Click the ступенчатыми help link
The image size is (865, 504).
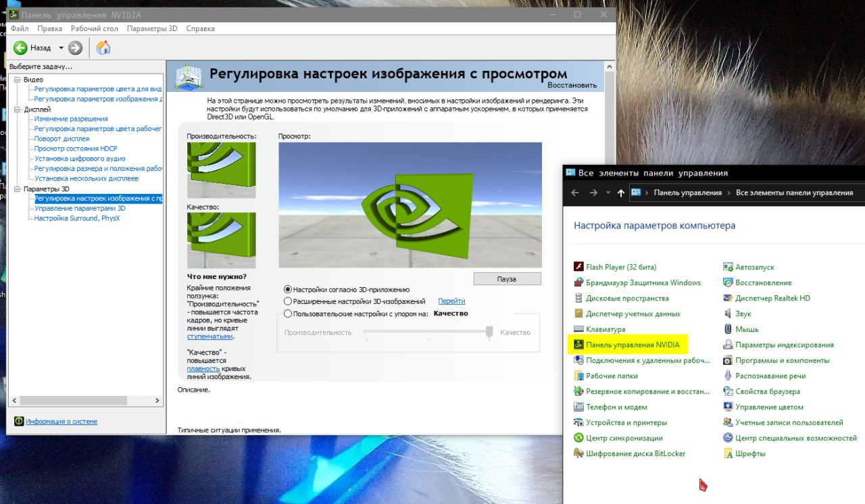tap(209, 336)
